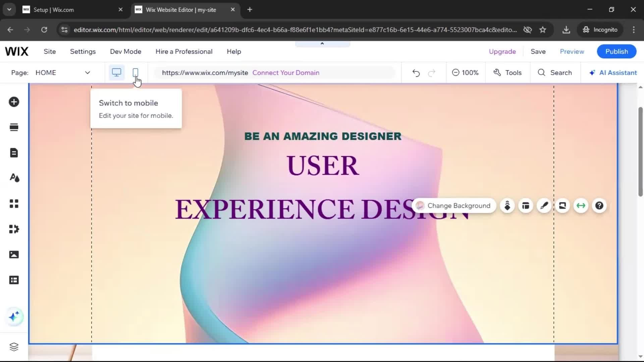The width and height of the screenshot is (644, 362).
Task: Open the Site Design icon
Action: click(x=14, y=178)
